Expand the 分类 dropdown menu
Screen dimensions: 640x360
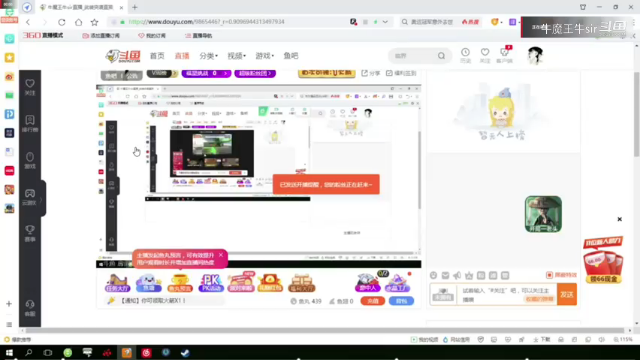pyautogui.click(x=209, y=56)
